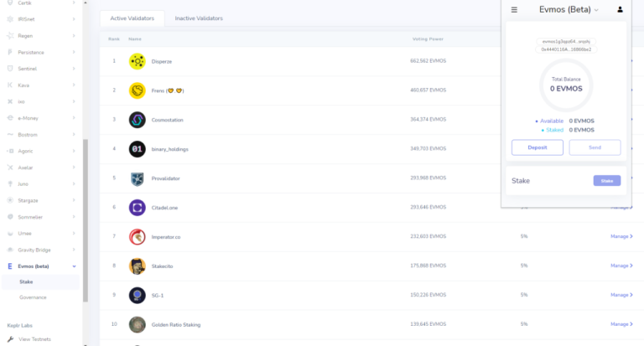
Task: Click the Bostrom chain icon in sidebar
Action: [x=10, y=135]
